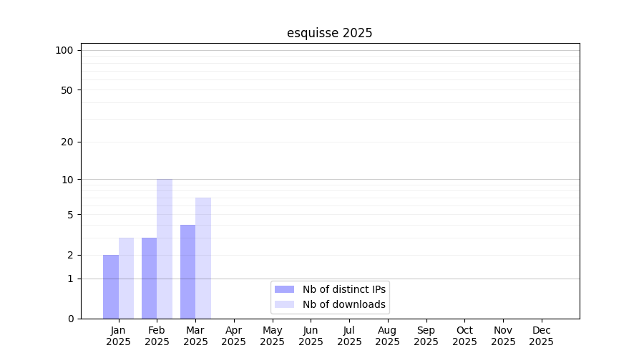Select the "Jul 2025" x-axis label

tap(349, 336)
